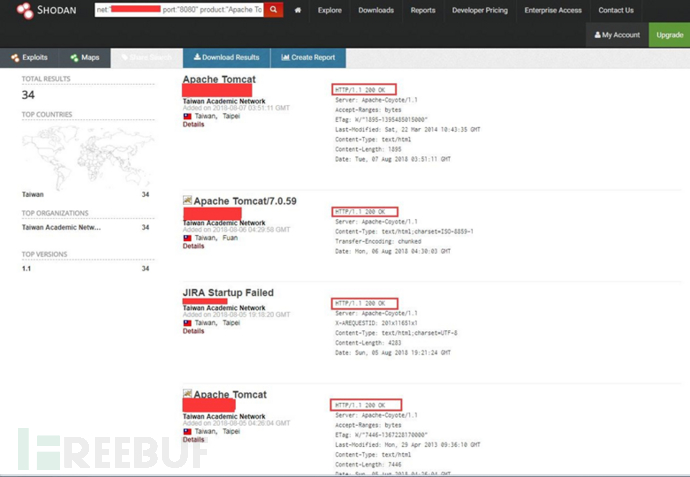This screenshot has width=690, height=477.
Task: Open the first Apache Tomcat result title
Action: [219, 79]
